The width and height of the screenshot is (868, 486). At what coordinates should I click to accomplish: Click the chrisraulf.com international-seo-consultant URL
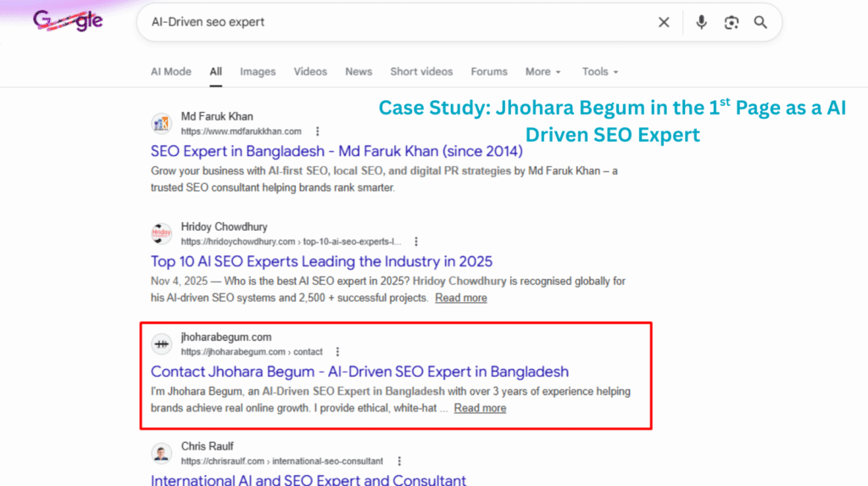281,461
